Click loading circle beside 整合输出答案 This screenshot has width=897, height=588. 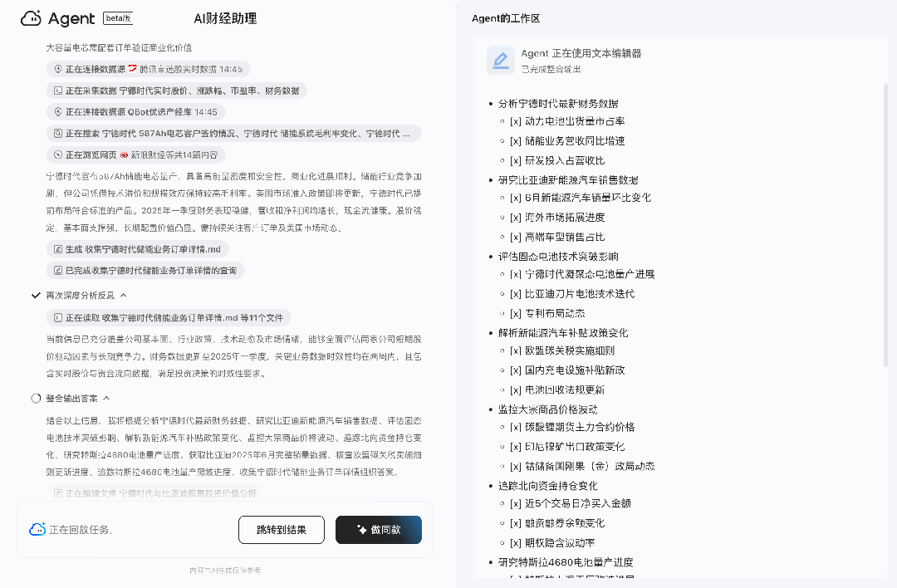(36, 399)
